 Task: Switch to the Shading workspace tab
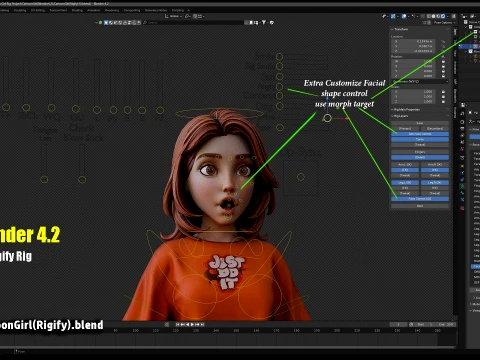[x=77, y=10]
